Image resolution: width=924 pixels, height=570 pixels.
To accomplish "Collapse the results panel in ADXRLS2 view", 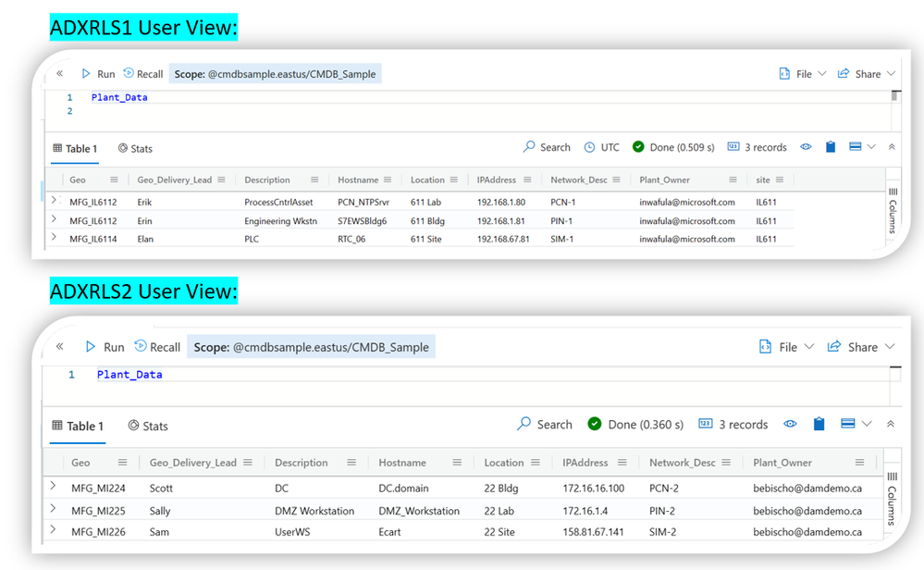I will click(891, 424).
